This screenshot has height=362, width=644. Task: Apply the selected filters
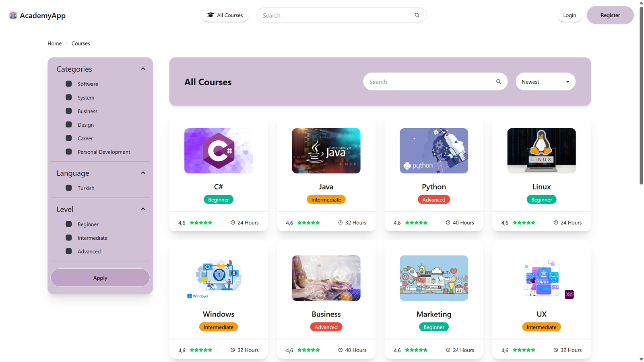(x=100, y=278)
